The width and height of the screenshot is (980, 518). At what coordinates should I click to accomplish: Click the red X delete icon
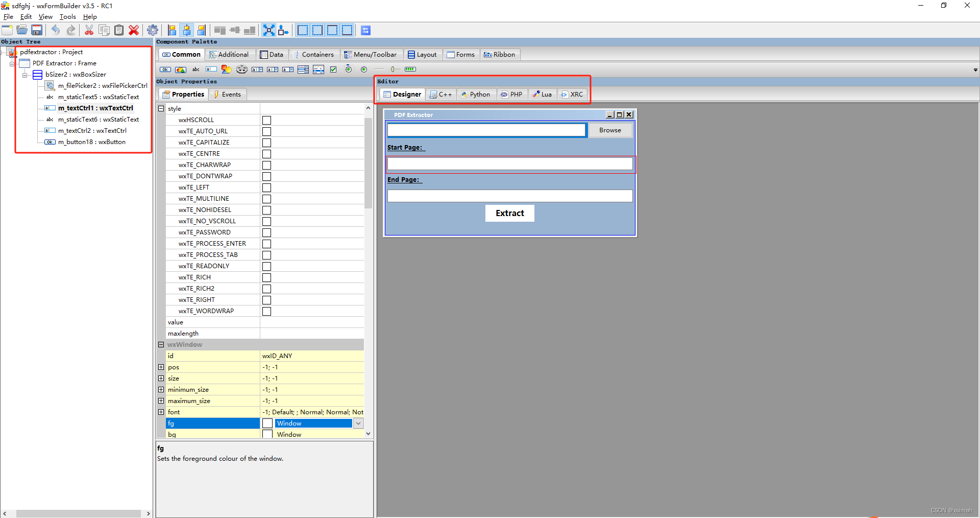pyautogui.click(x=134, y=30)
